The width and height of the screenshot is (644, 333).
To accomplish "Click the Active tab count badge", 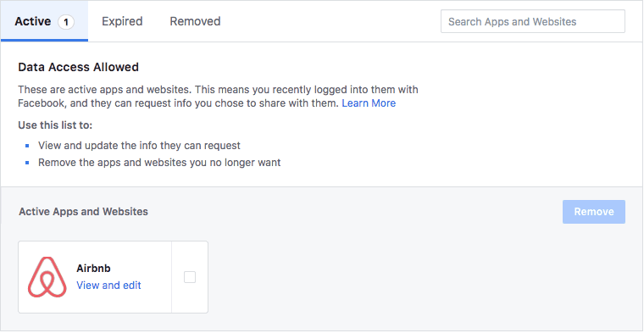I will point(66,22).
